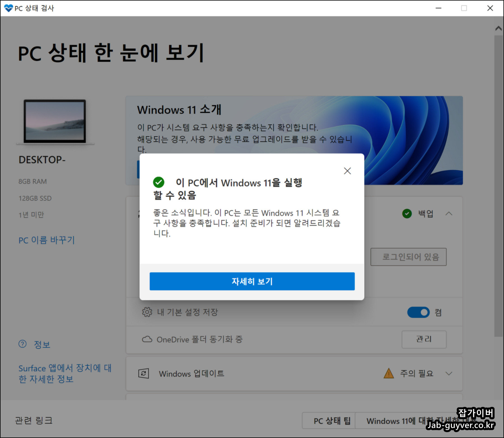The image size is (504, 438).
Task: Open the PC 이름 바꾸기 link
Action: tap(47, 240)
